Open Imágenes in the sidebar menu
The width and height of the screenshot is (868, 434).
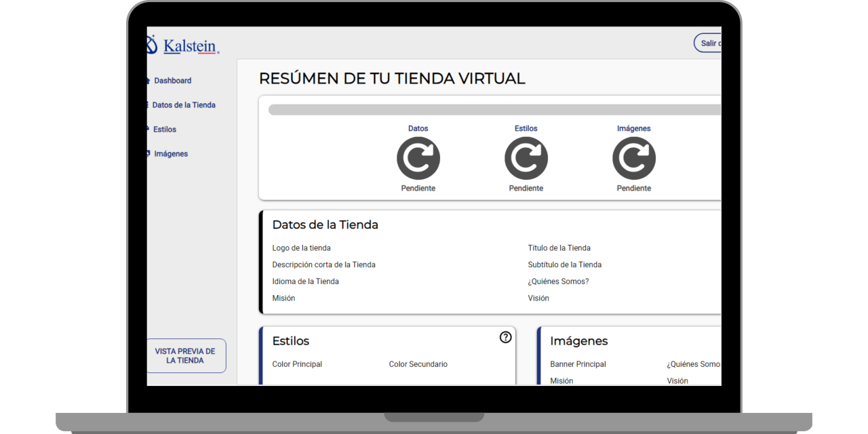[x=171, y=154]
